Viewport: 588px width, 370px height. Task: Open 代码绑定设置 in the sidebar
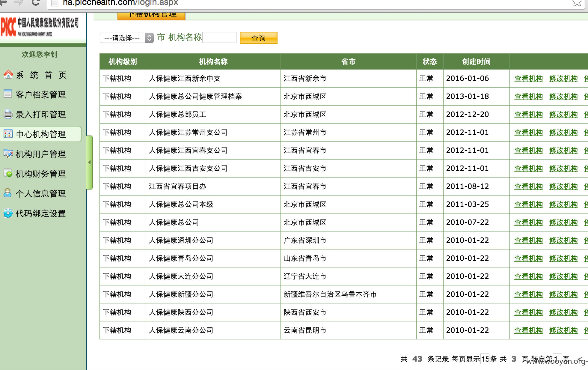point(41,213)
